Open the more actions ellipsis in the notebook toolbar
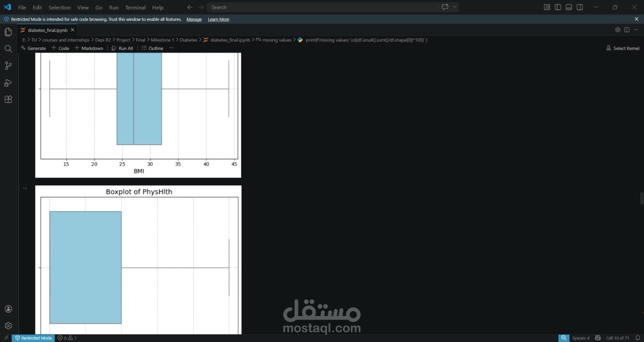This screenshot has height=342, width=644. (171, 48)
